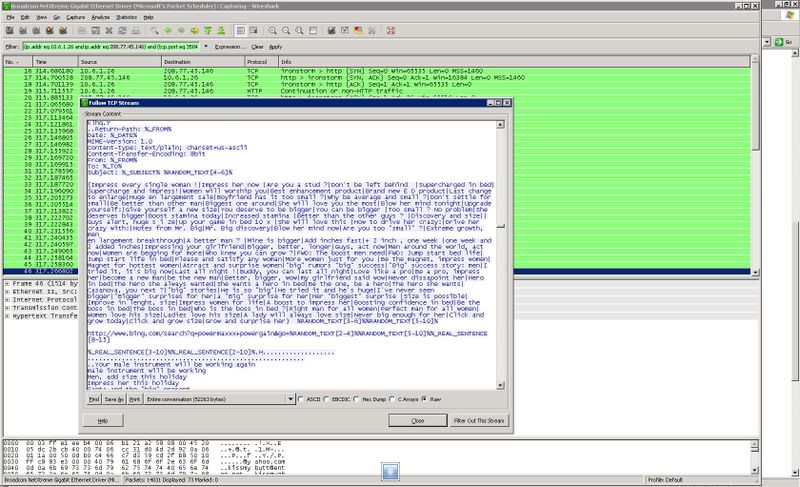This screenshot has height=487, width=800.
Task: Stop the running capture toolbar icon
Action: 49,31
